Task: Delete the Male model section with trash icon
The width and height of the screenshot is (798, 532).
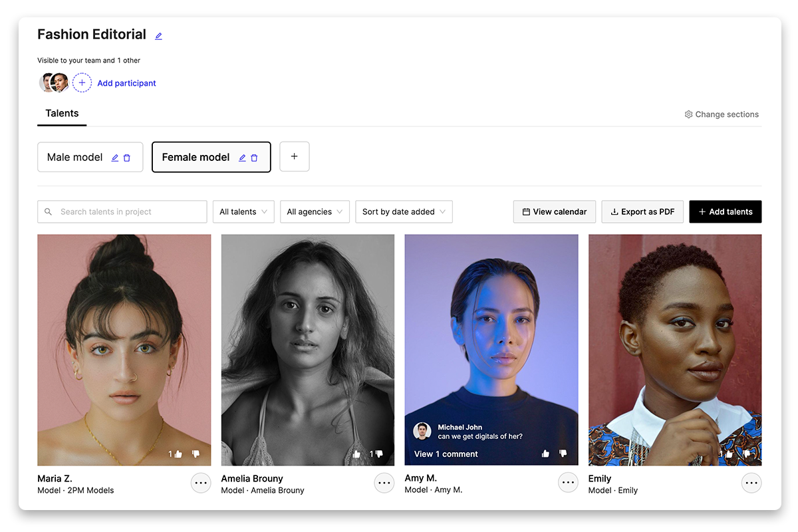Action: point(127,158)
